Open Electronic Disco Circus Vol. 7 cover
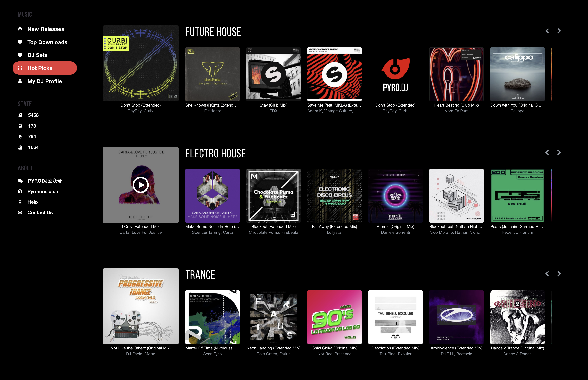This screenshot has width=588, height=380. pos(334,196)
